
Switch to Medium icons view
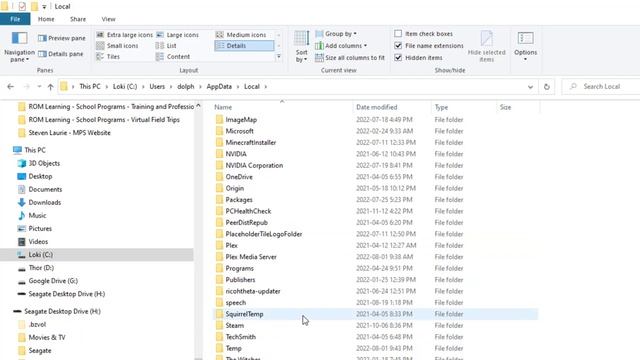coord(241,35)
